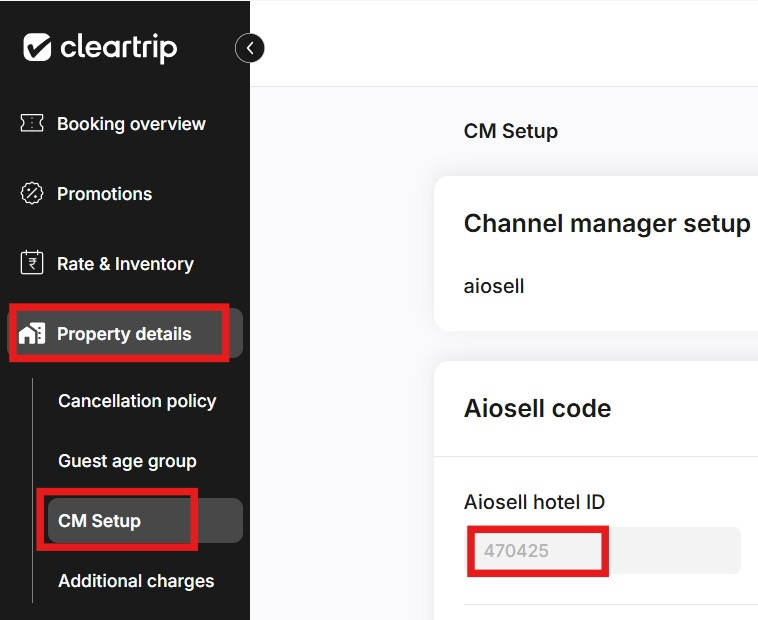Image resolution: width=758 pixels, height=620 pixels.
Task: Click the Aiosell hotel ID input field
Action: point(604,550)
